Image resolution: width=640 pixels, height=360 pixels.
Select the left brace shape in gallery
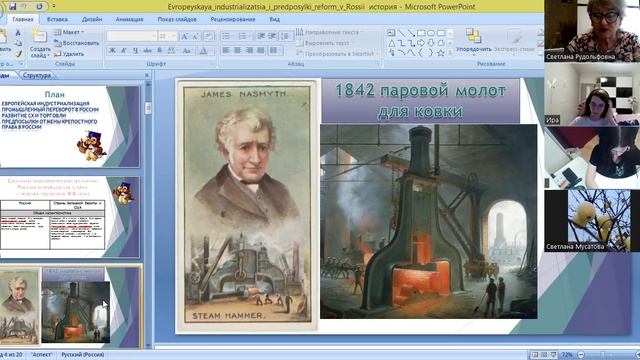(421, 53)
